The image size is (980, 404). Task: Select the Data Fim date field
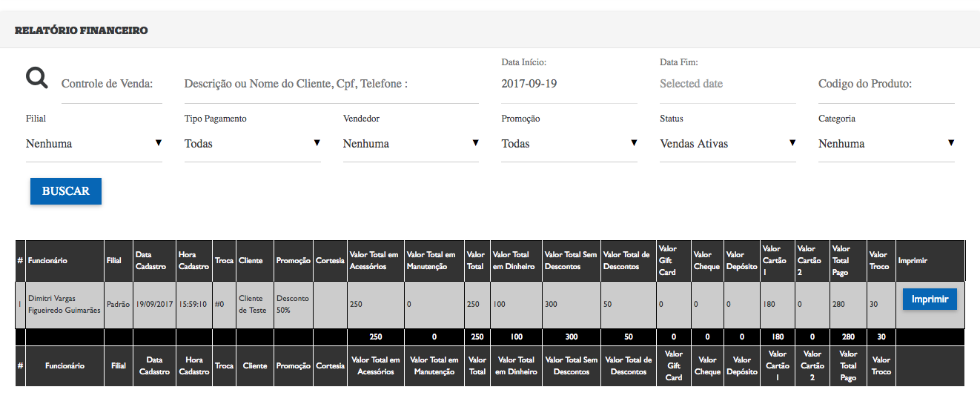click(728, 85)
